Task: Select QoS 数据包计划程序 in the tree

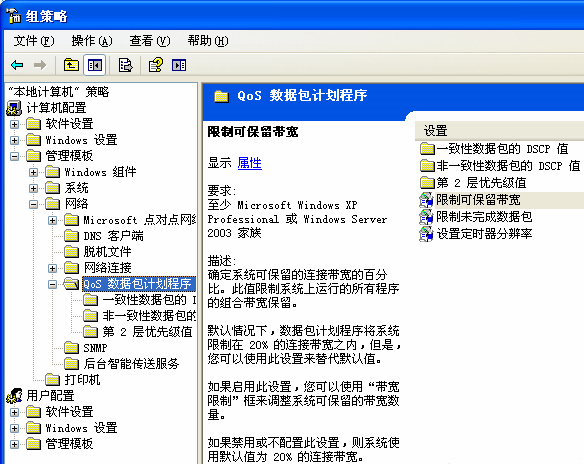Action: [139, 284]
